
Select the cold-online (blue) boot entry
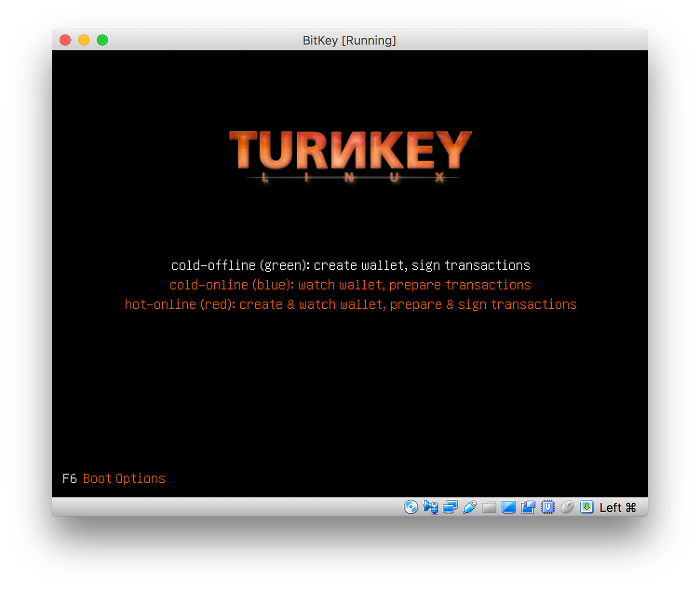[x=350, y=285]
